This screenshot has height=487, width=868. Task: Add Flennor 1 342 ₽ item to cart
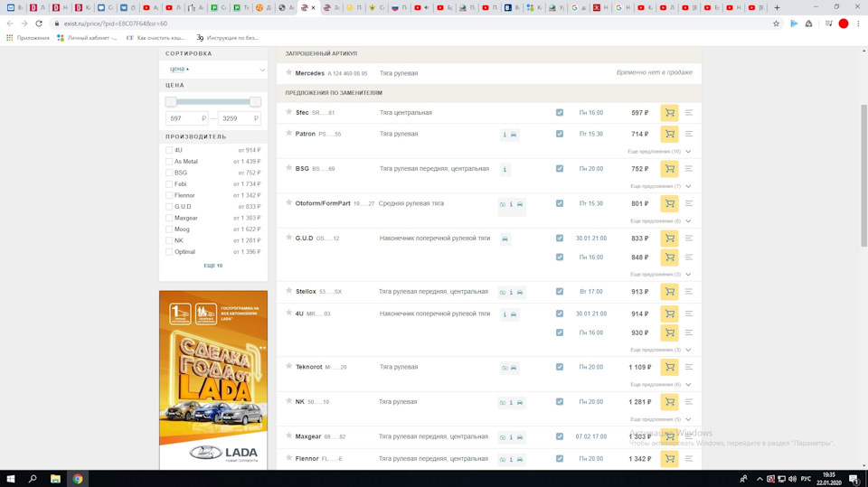click(669, 459)
